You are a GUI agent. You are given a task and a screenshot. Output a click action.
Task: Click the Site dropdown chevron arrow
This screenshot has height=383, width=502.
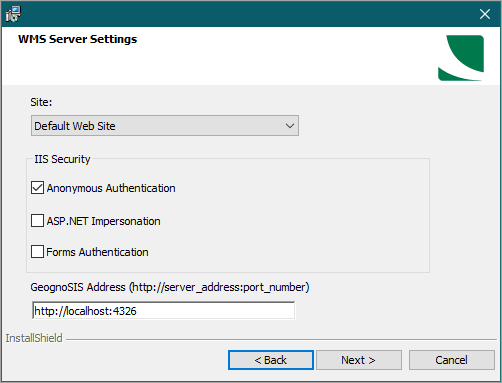290,126
